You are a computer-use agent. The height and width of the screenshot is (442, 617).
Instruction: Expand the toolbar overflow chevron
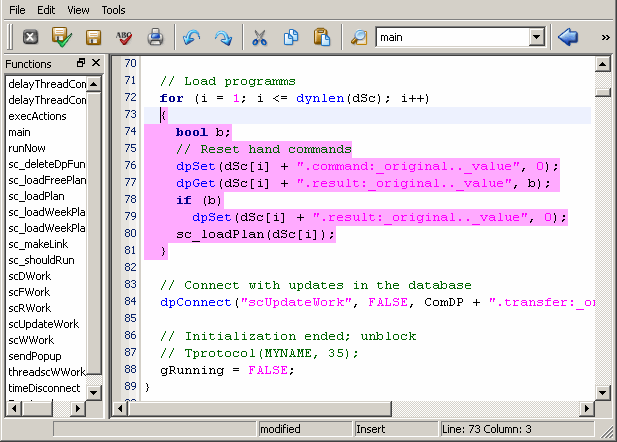605,37
